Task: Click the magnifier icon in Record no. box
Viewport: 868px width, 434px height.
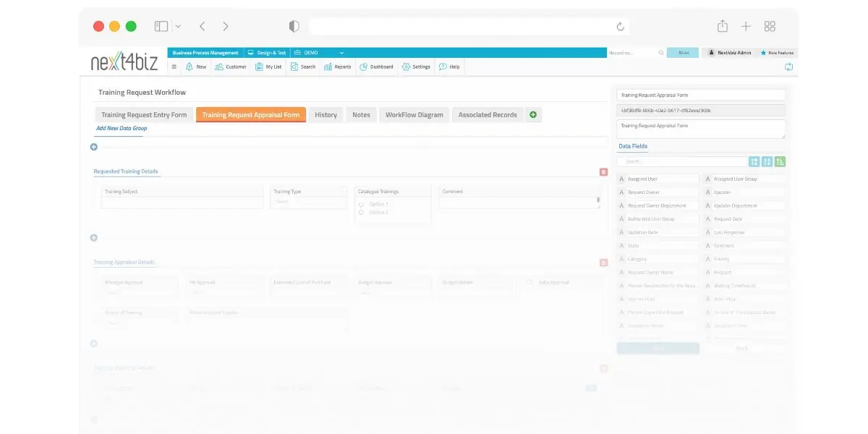Action: 661,53
